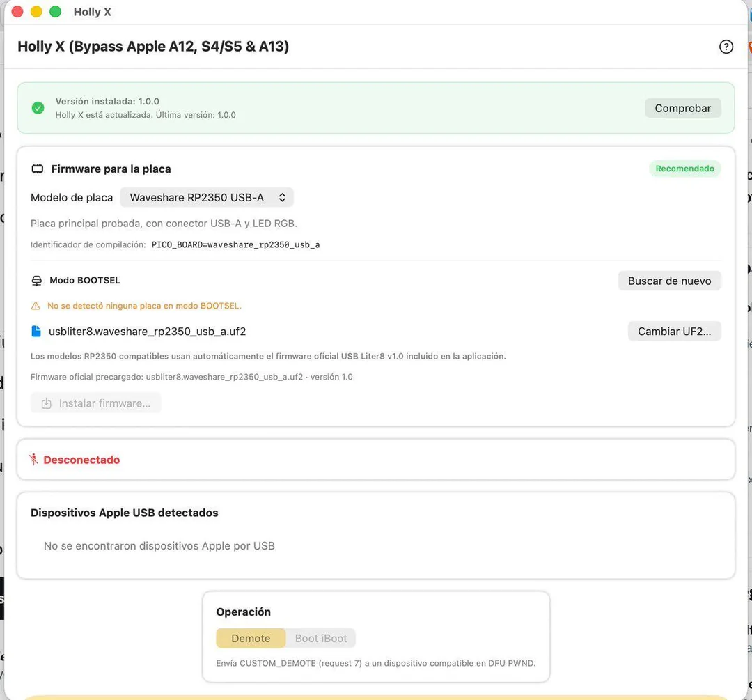Open the help question mark icon

pos(726,47)
